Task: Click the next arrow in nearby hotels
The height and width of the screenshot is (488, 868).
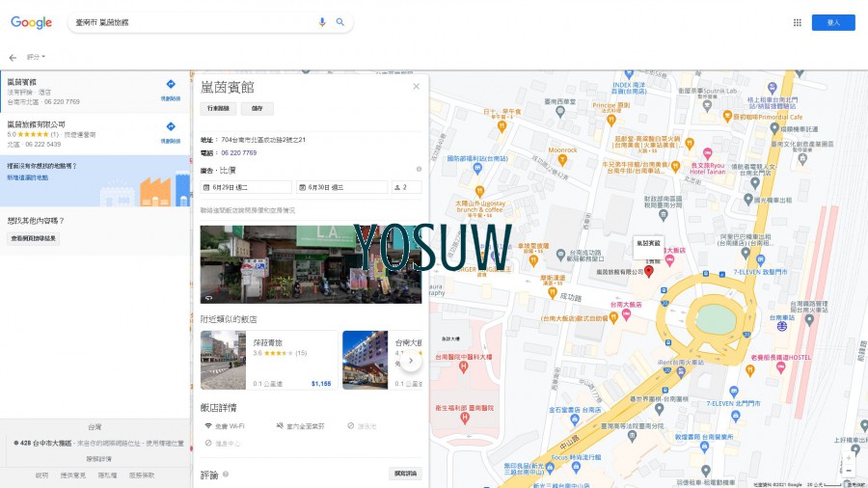Action: (410, 361)
